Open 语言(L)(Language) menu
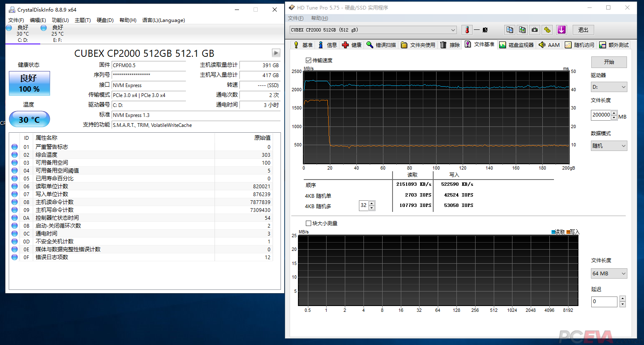This screenshot has height=345, width=644. (x=163, y=20)
